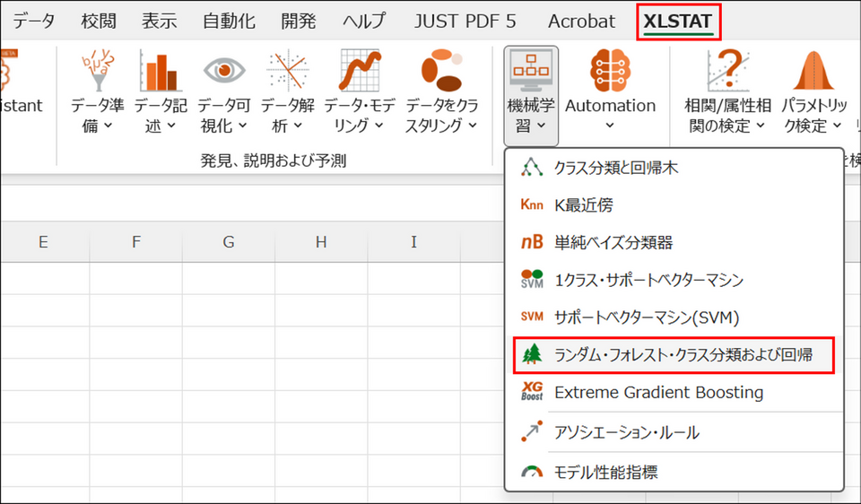Image resolution: width=861 pixels, height=504 pixels.
Task: Click the パラメトリック検定 distribution icon
Action: click(813, 72)
